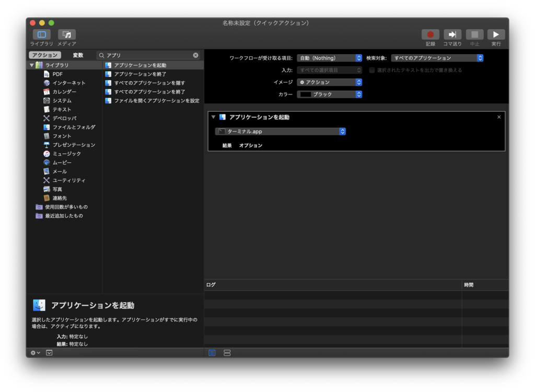Switch to the 変数 tab
535x392 pixels.
[78, 55]
